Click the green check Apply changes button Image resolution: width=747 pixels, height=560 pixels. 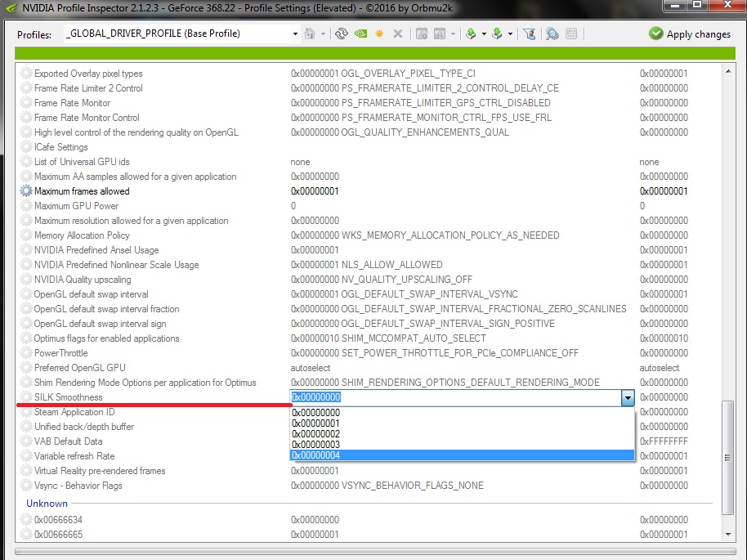pos(689,34)
